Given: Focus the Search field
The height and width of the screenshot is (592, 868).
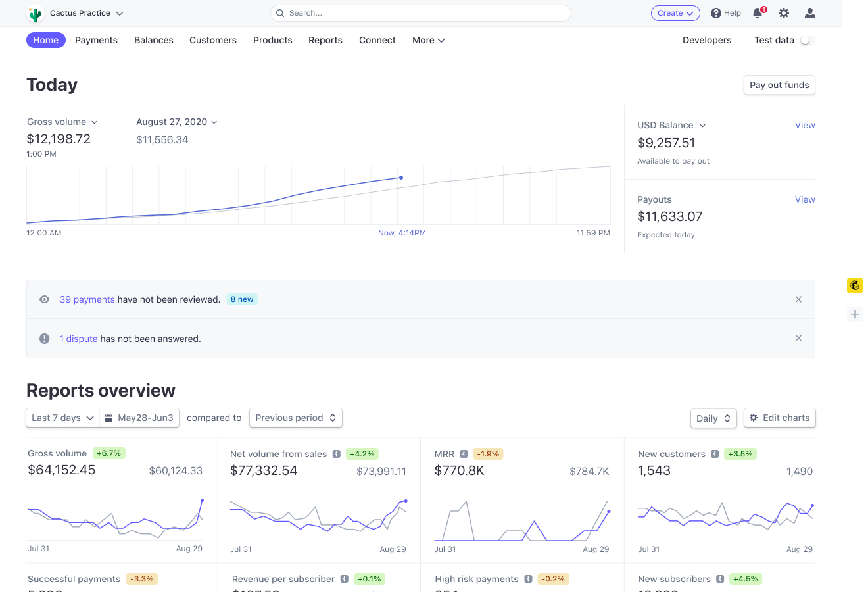Looking at the screenshot, I should coord(421,13).
